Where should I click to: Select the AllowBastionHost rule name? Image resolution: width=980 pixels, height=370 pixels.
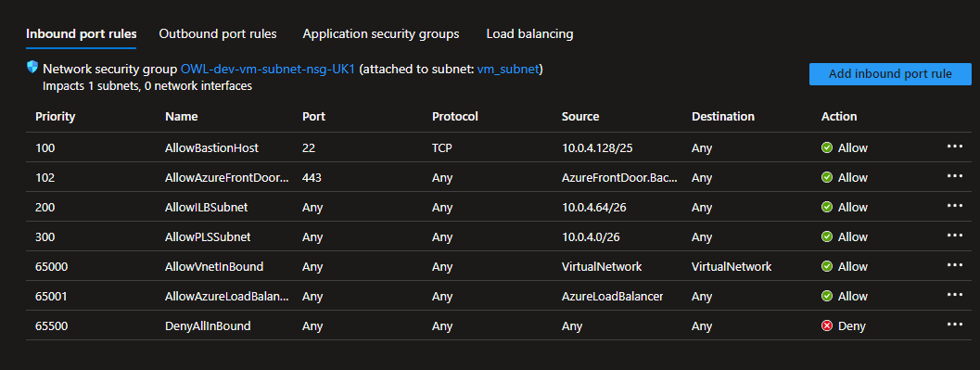[212, 148]
